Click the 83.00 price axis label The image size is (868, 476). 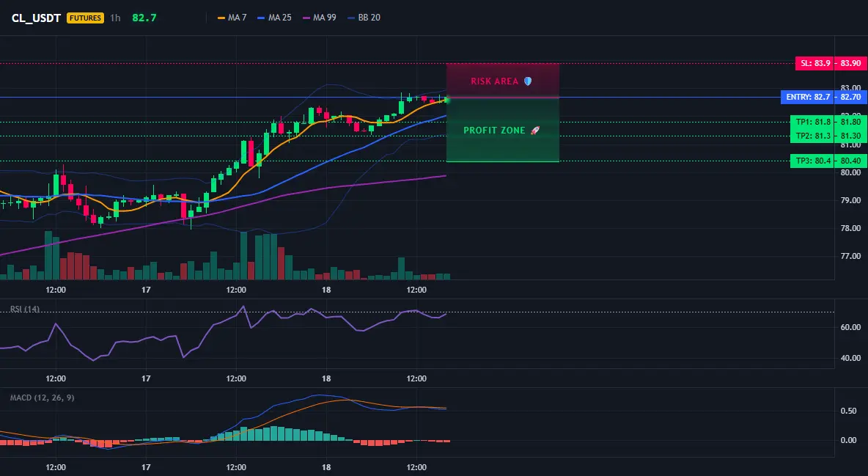click(x=851, y=87)
